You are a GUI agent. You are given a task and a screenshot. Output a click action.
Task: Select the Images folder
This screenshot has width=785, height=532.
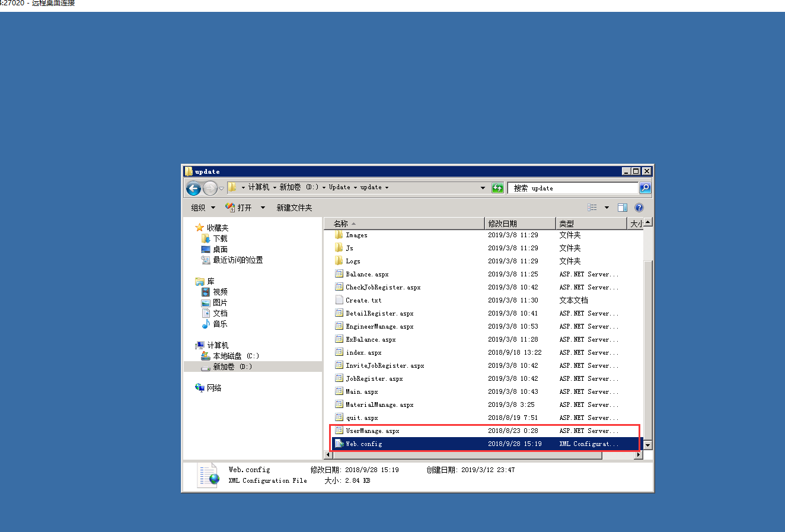coord(356,235)
